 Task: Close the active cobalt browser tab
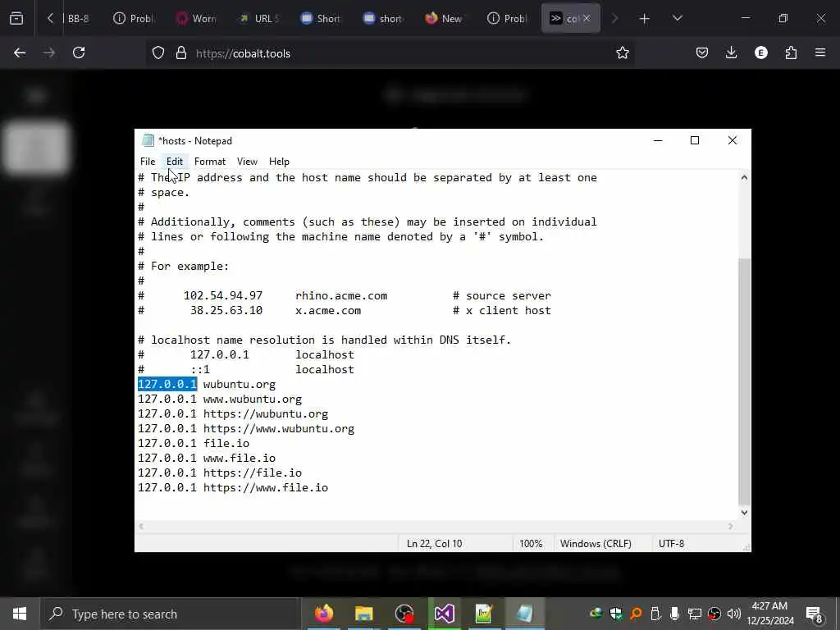tap(587, 18)
